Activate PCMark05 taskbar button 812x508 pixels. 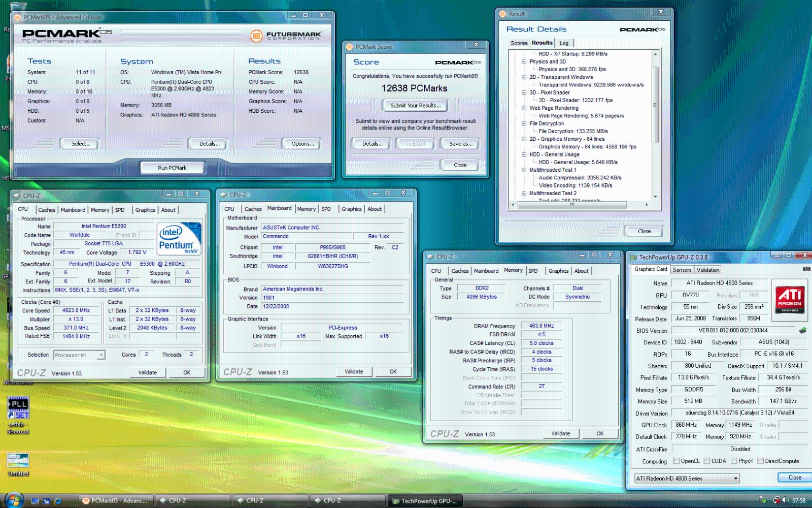point(115,500)
